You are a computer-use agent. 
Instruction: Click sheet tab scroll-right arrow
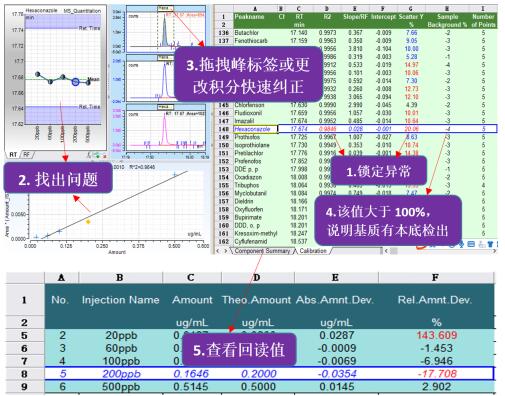225,251
